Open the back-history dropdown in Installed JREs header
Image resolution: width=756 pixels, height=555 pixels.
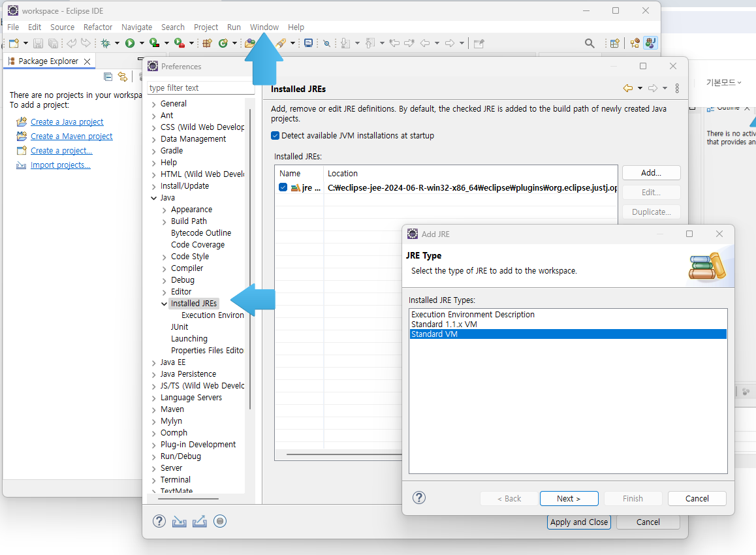point(640,88)
